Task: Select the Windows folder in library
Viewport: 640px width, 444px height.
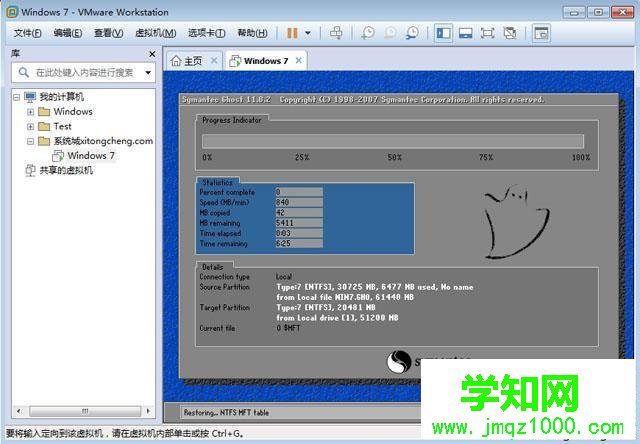Action: (73, 111)
